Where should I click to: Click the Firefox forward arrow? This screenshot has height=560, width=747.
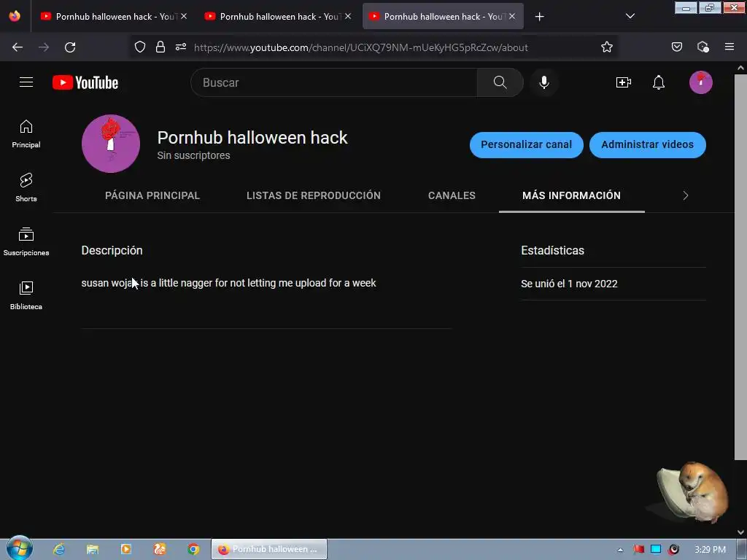coord(44,47)
